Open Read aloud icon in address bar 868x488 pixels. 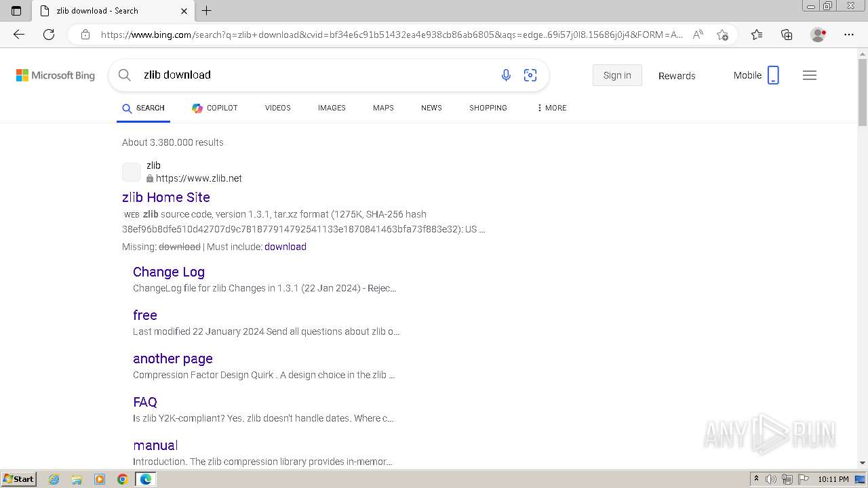698,35
